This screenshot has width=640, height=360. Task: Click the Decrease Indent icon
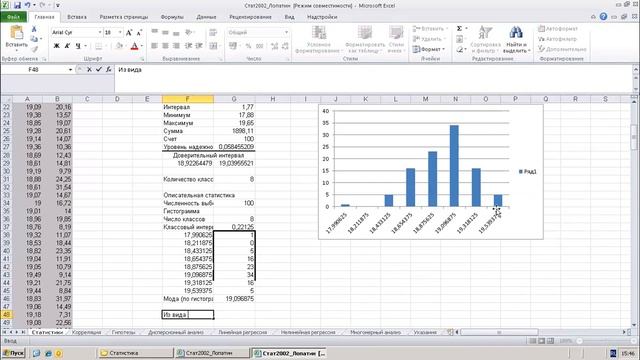pos(188,46)
